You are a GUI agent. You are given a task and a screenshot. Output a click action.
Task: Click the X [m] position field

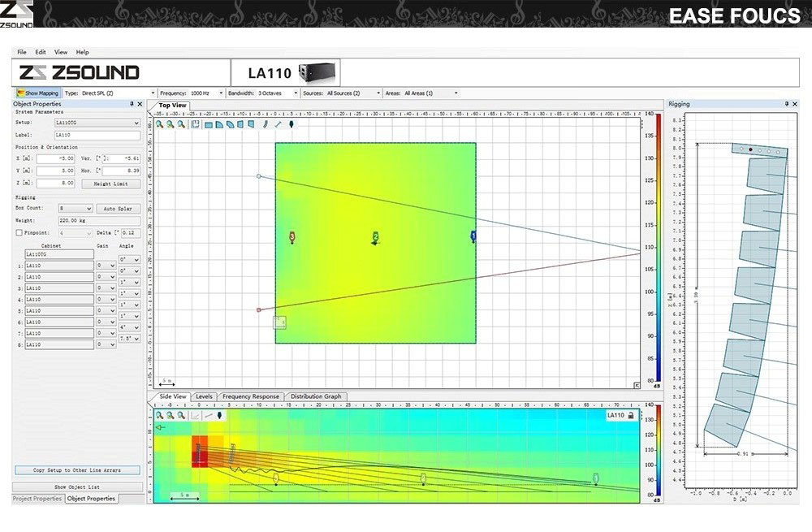pos(55,158)
